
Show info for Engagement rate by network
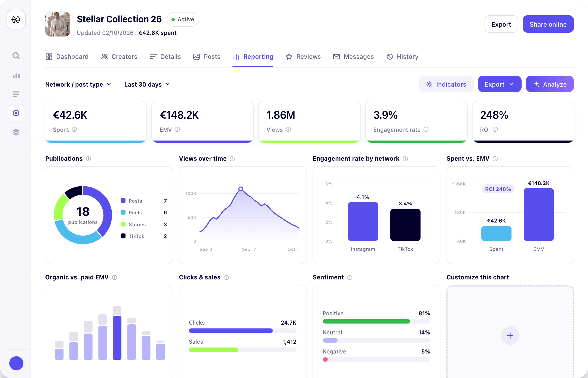click(405, 159)
